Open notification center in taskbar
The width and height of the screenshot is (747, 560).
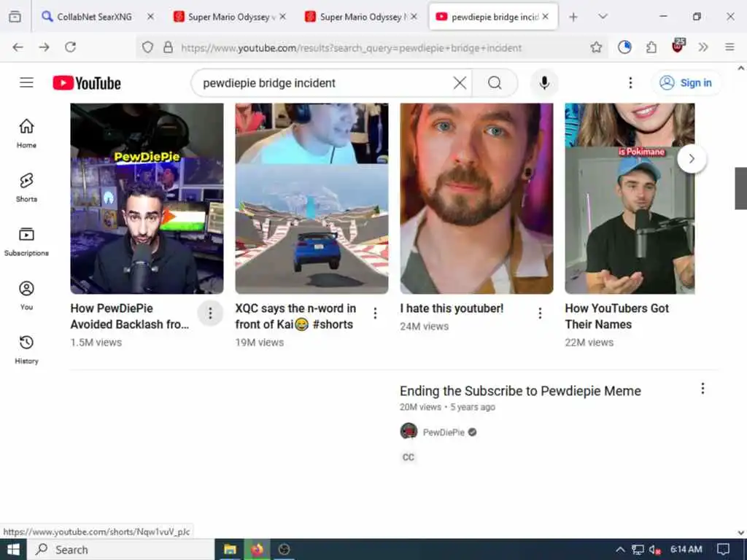(x=723, y=550)
